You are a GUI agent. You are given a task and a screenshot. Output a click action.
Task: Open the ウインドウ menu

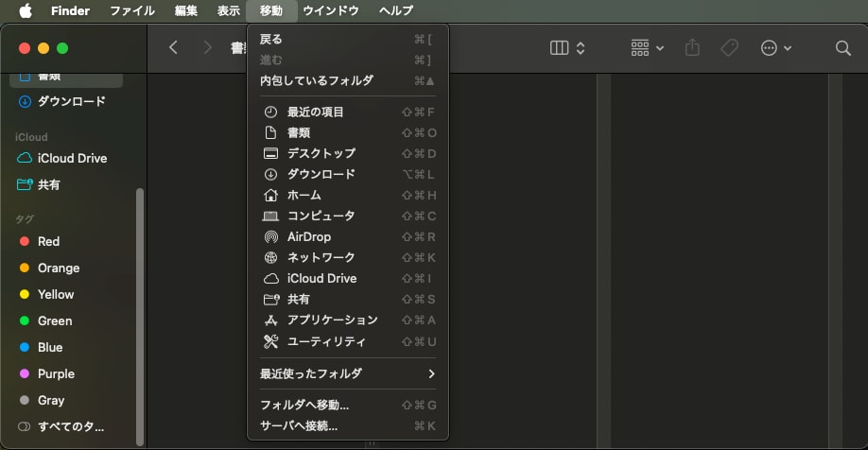click(331, 10)
